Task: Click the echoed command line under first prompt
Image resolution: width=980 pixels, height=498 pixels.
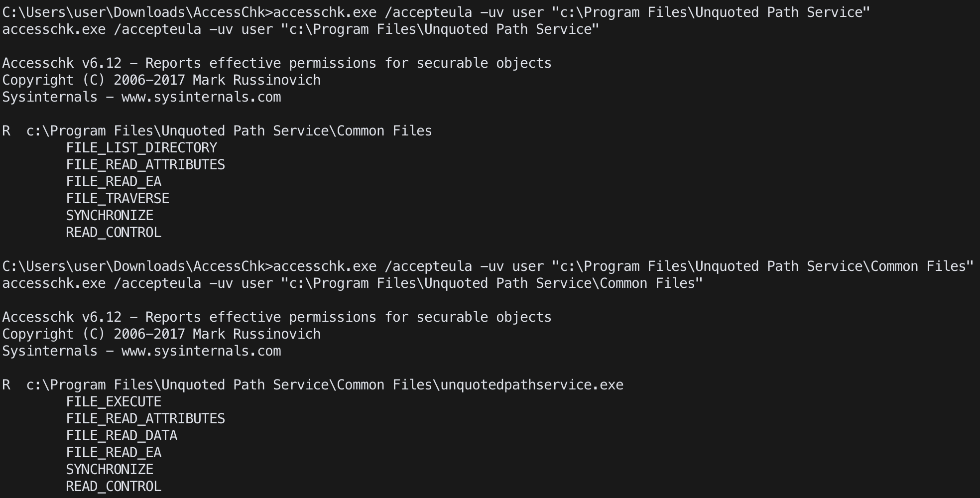Action: (301, 29)
